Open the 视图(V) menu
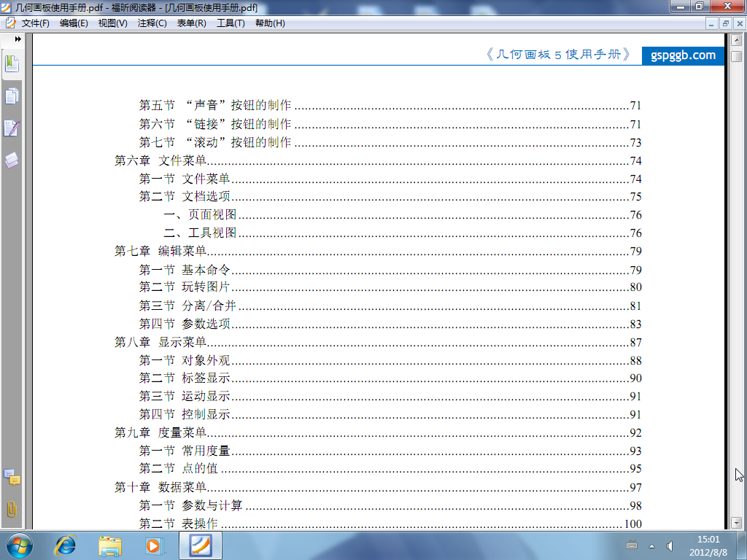Image resolution: width=747 pixels, height=560 pixels. 112,23
